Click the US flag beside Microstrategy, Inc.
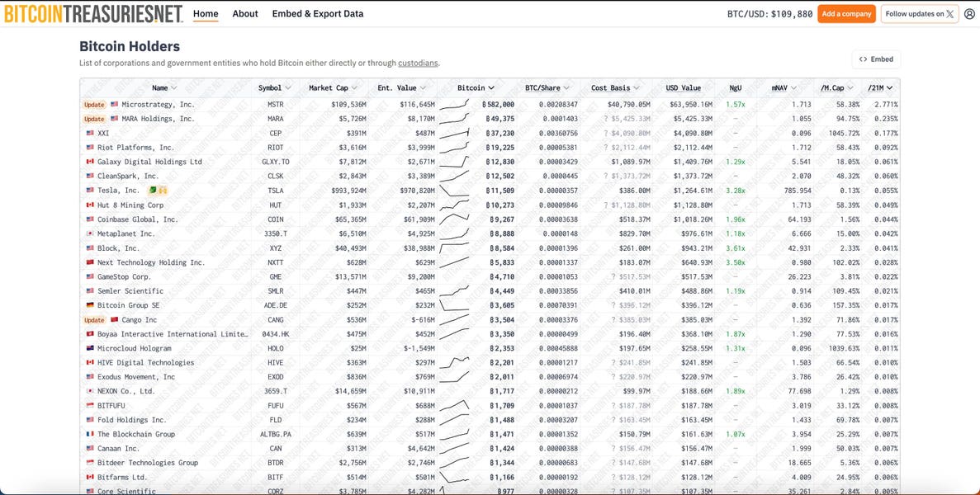980x495 pixels. [x=115, y=104]
